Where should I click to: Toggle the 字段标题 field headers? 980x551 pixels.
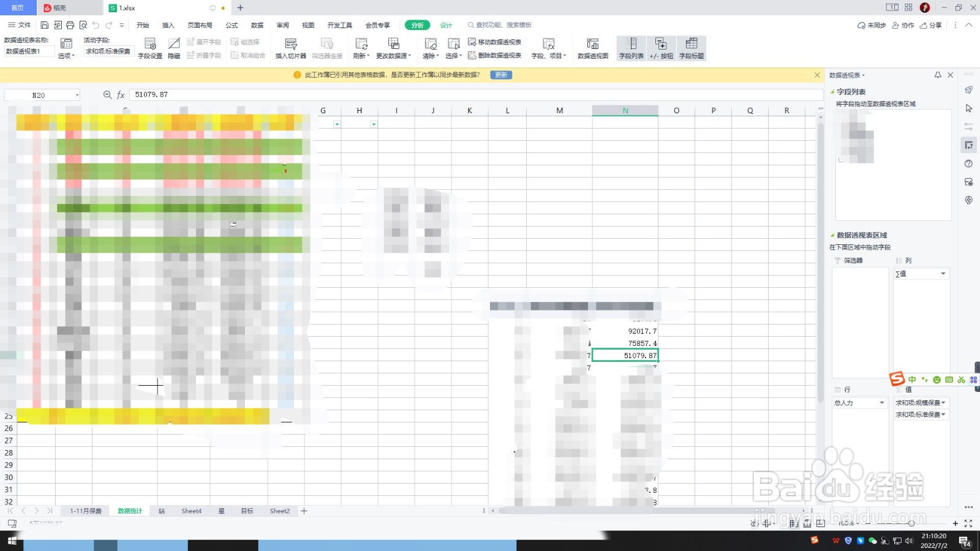[692, 48]
